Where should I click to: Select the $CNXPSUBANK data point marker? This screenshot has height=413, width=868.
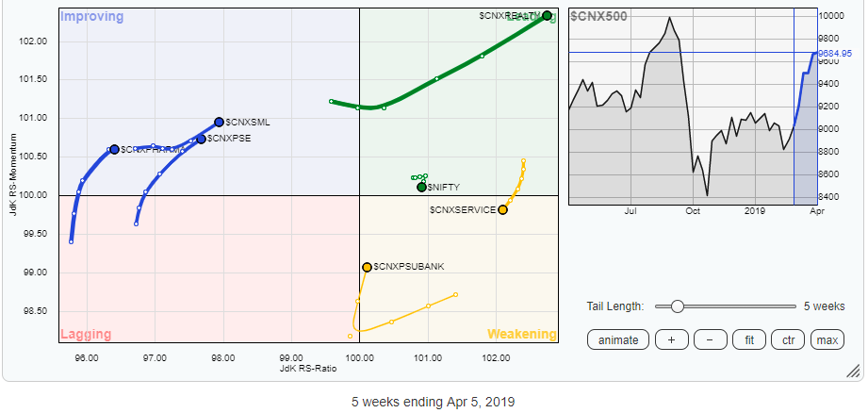click(367, 267)
